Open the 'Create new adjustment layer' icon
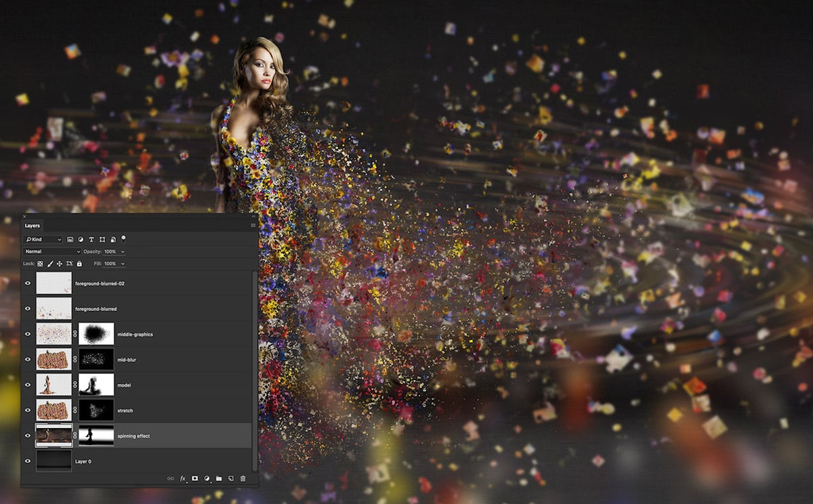 [x=207, y=479]
